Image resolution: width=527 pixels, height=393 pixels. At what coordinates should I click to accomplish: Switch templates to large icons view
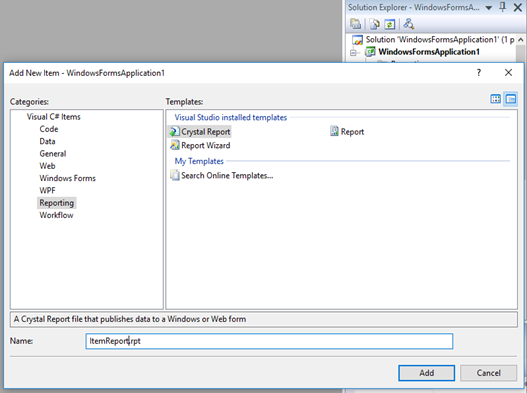click(x=495, y=99)
